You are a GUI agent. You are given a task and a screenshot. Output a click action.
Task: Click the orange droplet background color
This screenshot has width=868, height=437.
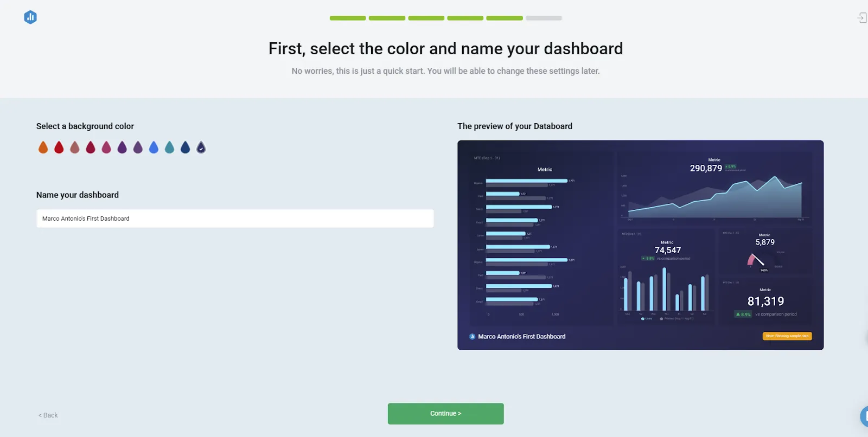[43, 146]
